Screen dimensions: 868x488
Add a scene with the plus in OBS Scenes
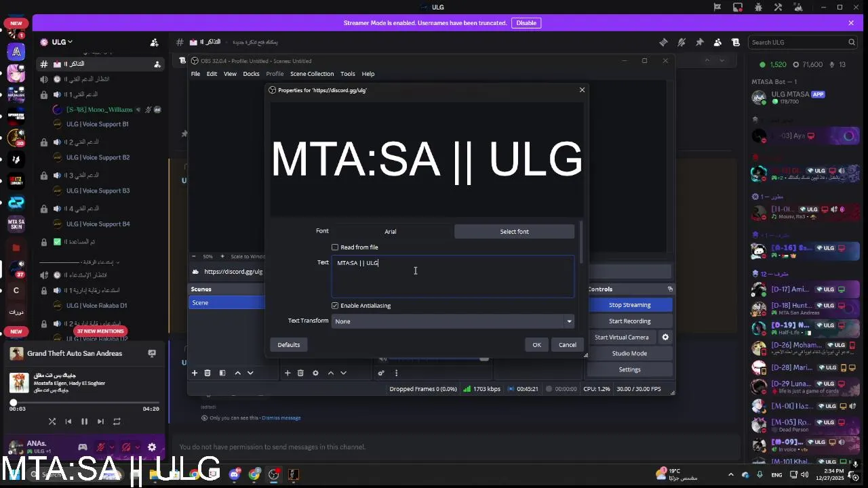coord(195,373)
